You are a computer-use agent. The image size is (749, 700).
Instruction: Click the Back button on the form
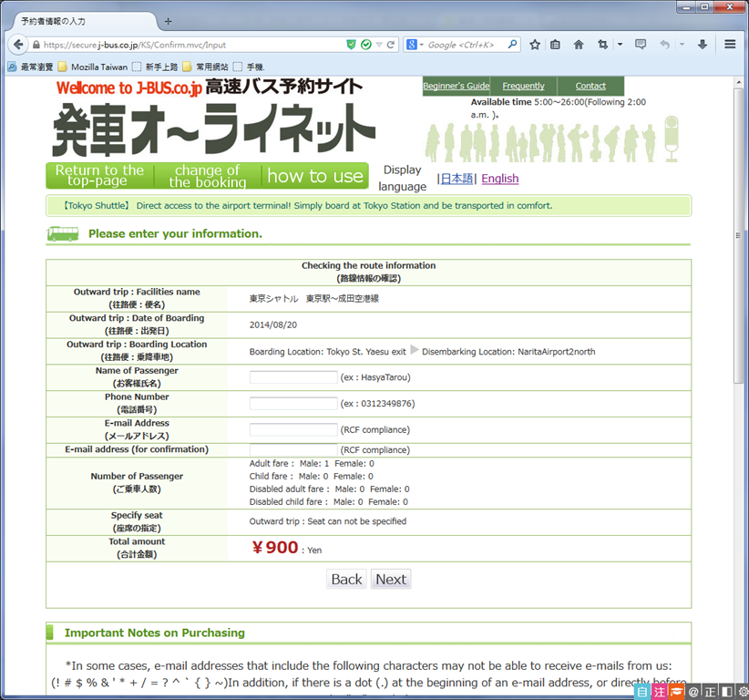point(346,579)
